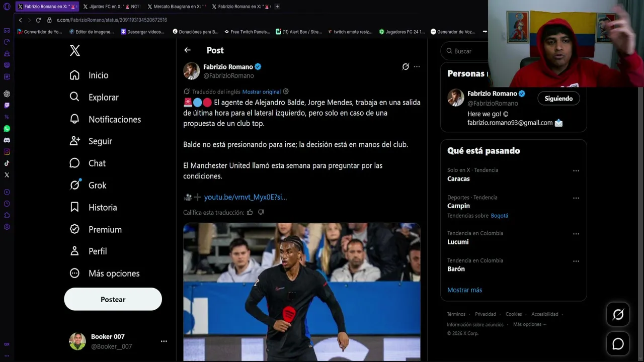The image size is (644, 362).
Task: Open Explorar in the X menu
Action: (94, 97)
